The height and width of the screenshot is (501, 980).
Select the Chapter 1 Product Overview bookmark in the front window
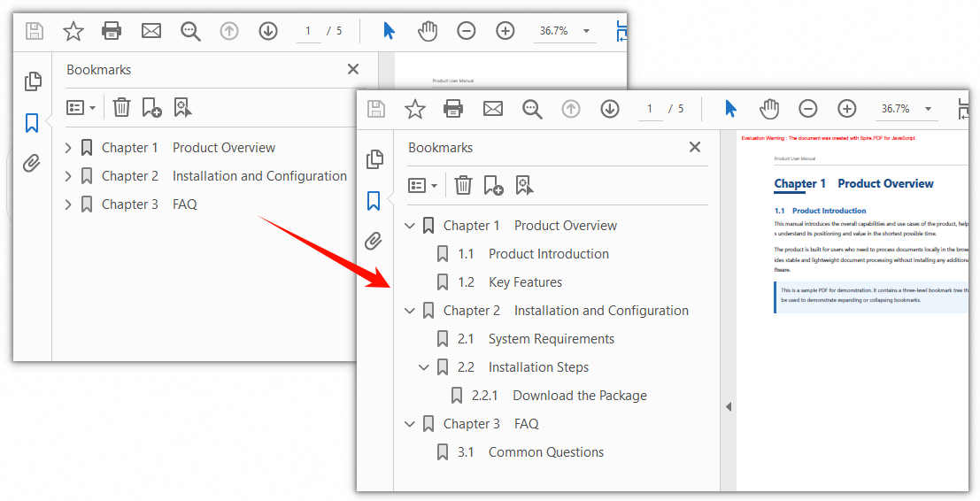point(530,226)
